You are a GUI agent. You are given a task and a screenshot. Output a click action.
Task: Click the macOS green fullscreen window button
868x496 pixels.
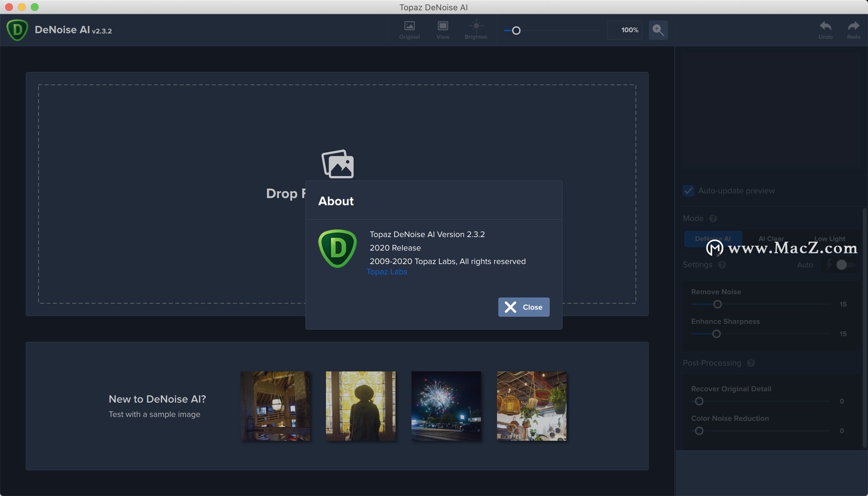click(35, 7)
